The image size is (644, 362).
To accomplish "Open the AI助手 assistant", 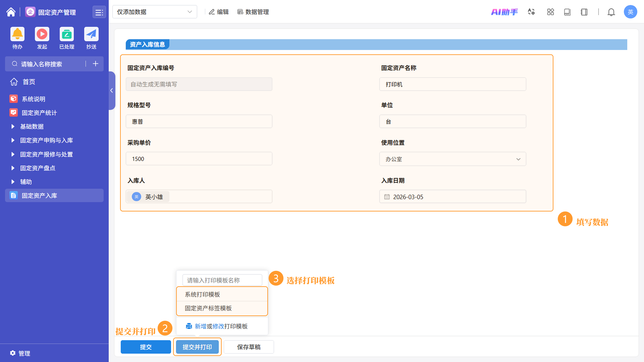I will pyautogui.click(x=504, y=12).
